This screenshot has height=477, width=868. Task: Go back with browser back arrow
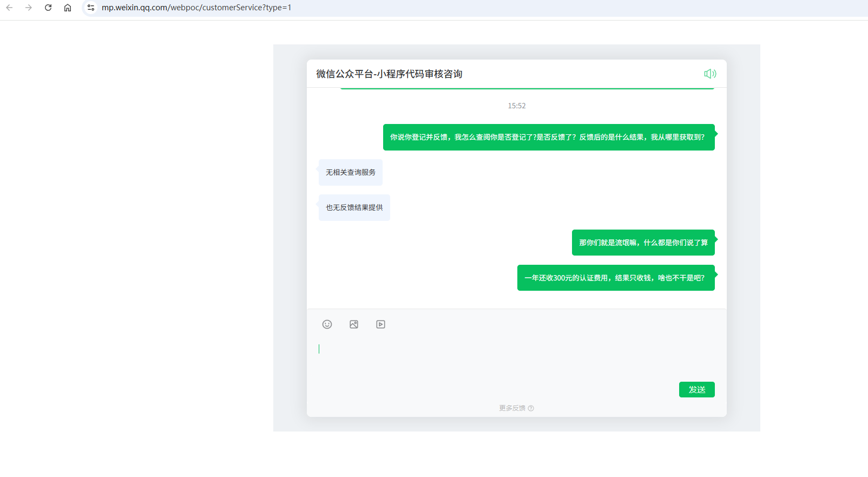coord(9,8)
